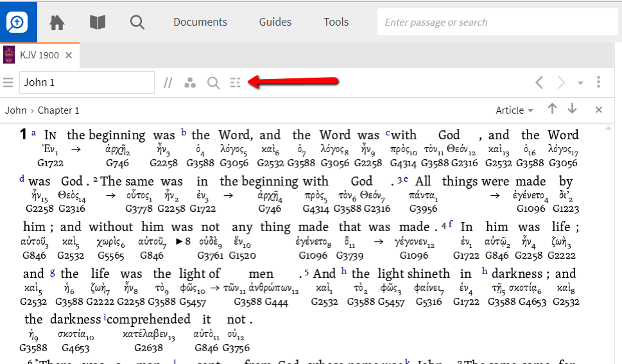The image size is (622, 364).
Task: Open footnote b before 'the Word'
Action: pyautogui.click(x=184, y=132)
